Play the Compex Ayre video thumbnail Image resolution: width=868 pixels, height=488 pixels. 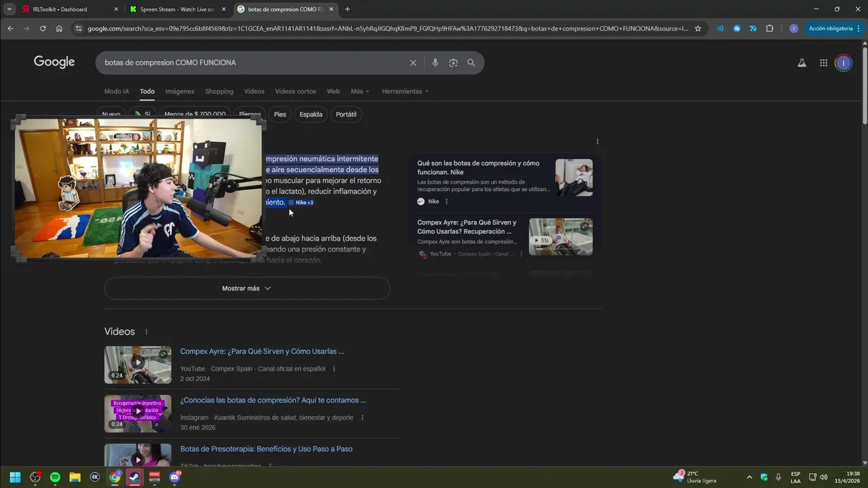[561, 237]
